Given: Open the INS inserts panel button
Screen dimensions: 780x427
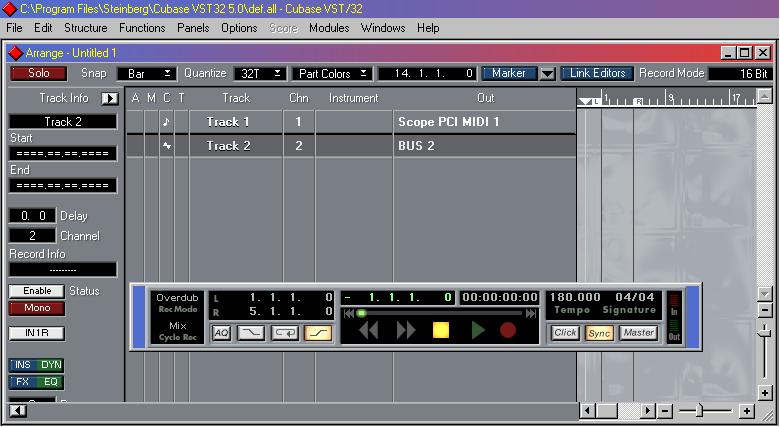Looking at the screenshot, I should (22, 365).
